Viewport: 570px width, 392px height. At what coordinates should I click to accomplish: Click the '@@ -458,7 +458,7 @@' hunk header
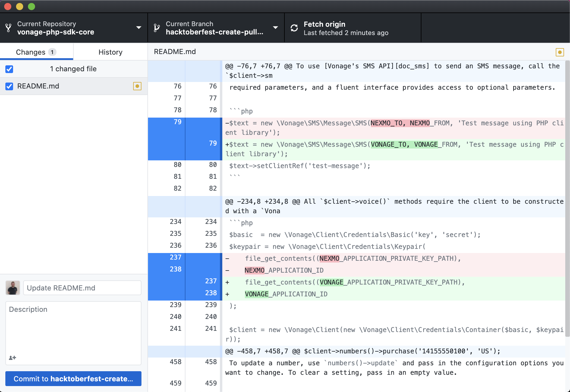point(393,351)
